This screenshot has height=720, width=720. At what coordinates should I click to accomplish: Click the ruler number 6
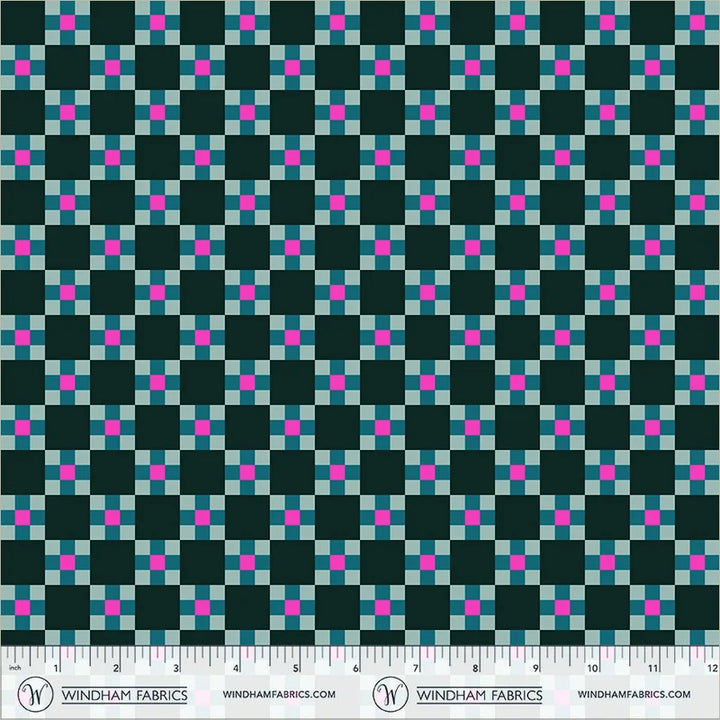pyautogui.click(x=355, y=668)
